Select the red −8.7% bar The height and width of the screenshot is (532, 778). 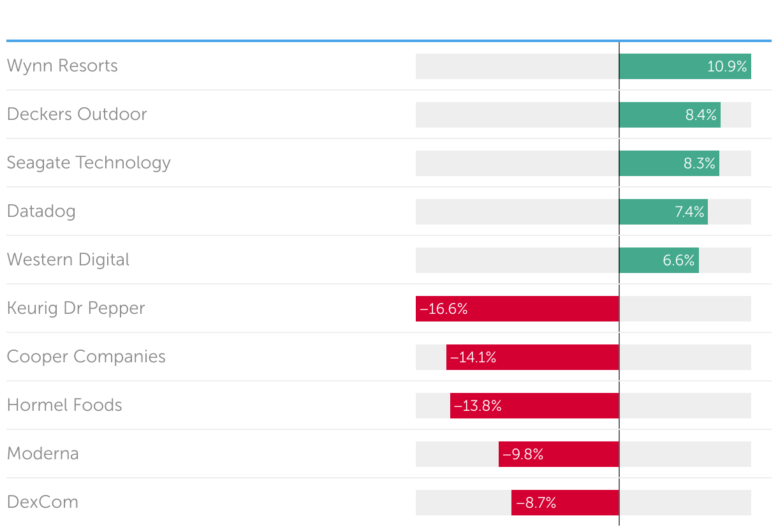565,503
